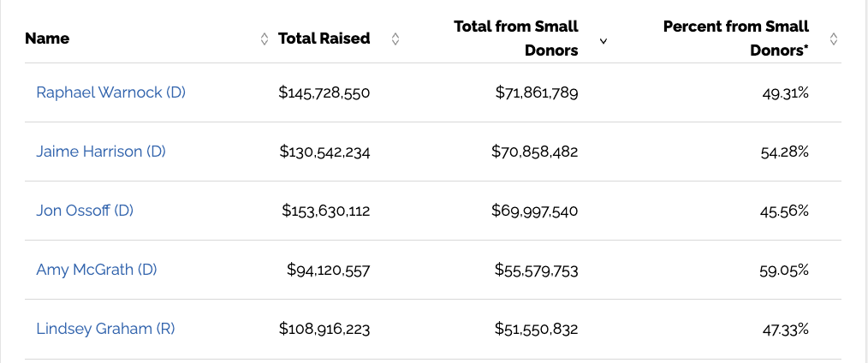The width and height of the screenshot is (868, 363).
Task: Click the Total Raised sort arrows
Action: (395, 39)
